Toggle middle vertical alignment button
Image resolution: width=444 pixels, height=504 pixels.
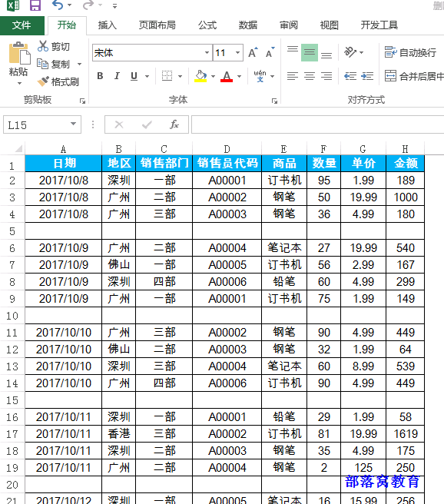[x=310, y=52]
